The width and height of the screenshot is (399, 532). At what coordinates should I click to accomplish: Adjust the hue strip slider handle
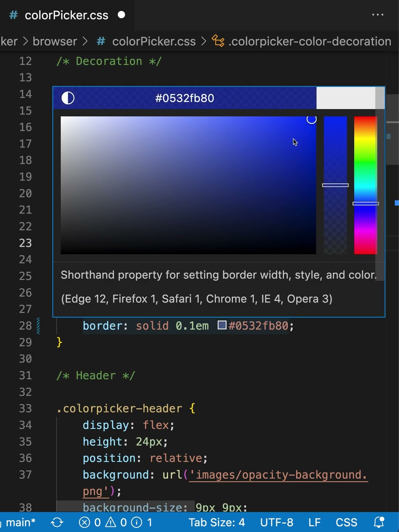coord(366,204)
